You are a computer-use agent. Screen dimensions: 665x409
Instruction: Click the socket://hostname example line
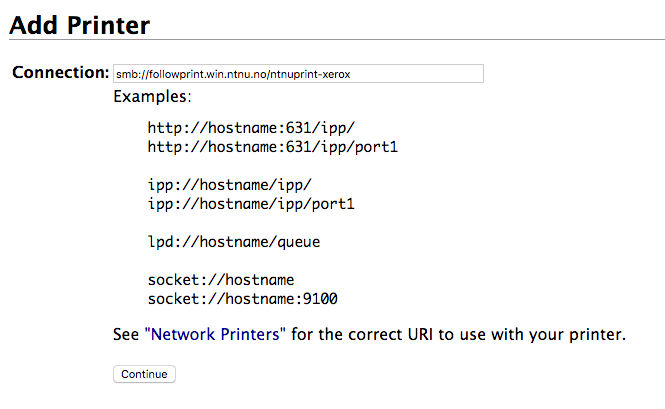[221, 280]
